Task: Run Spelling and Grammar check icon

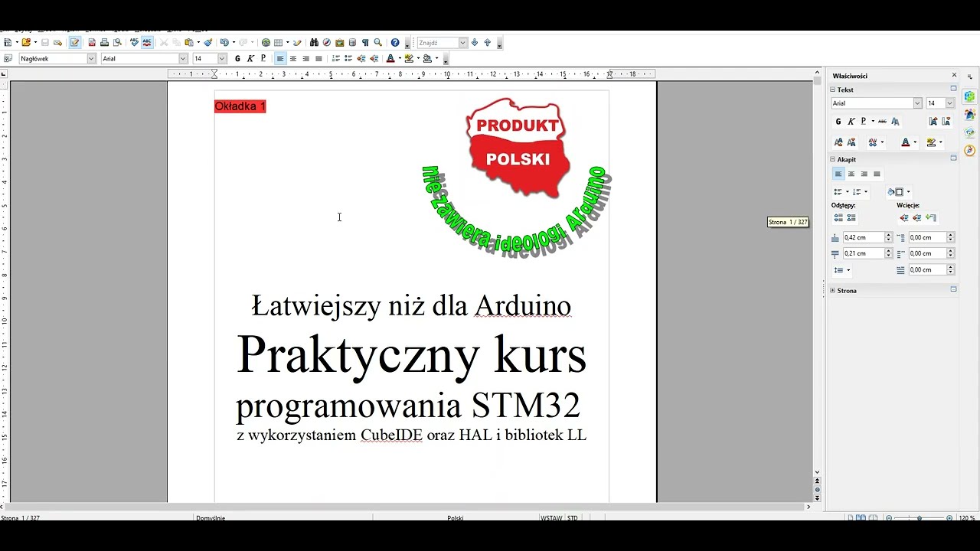Action: pos(134,42)
